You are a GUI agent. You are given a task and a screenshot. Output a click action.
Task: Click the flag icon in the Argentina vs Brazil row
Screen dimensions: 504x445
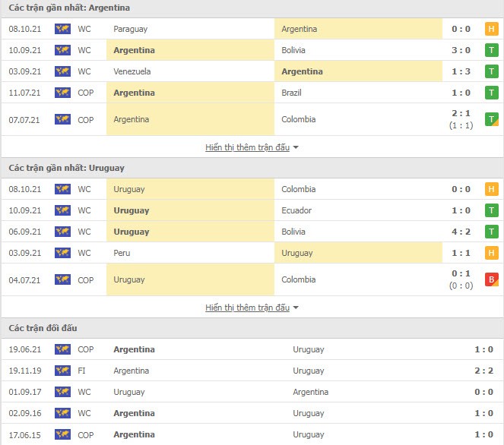(x=62, y=93)
